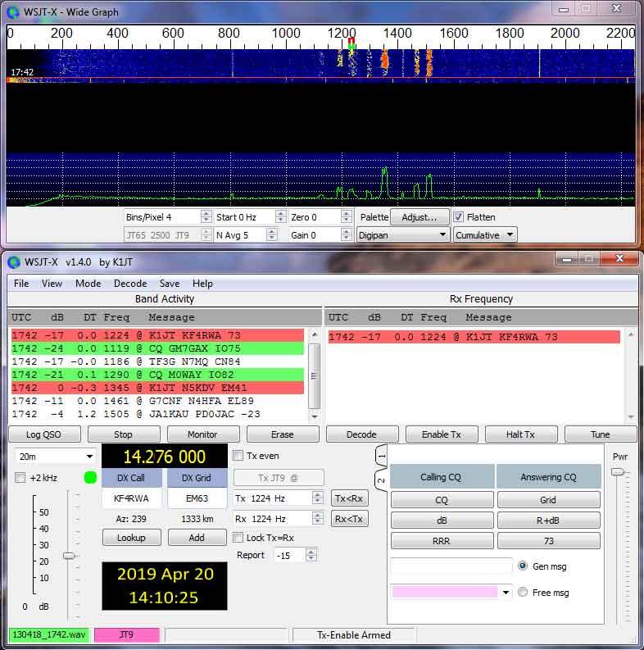Increase Bins/Pixel with the up arrow
Image resolution: width=644 pixels, height=650 pixels.
(x=206, y=214)
